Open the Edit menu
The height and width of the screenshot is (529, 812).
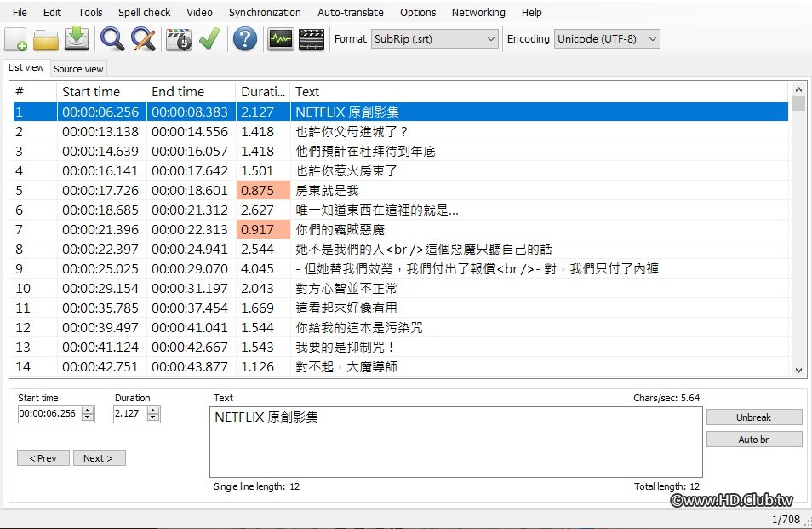52,13
